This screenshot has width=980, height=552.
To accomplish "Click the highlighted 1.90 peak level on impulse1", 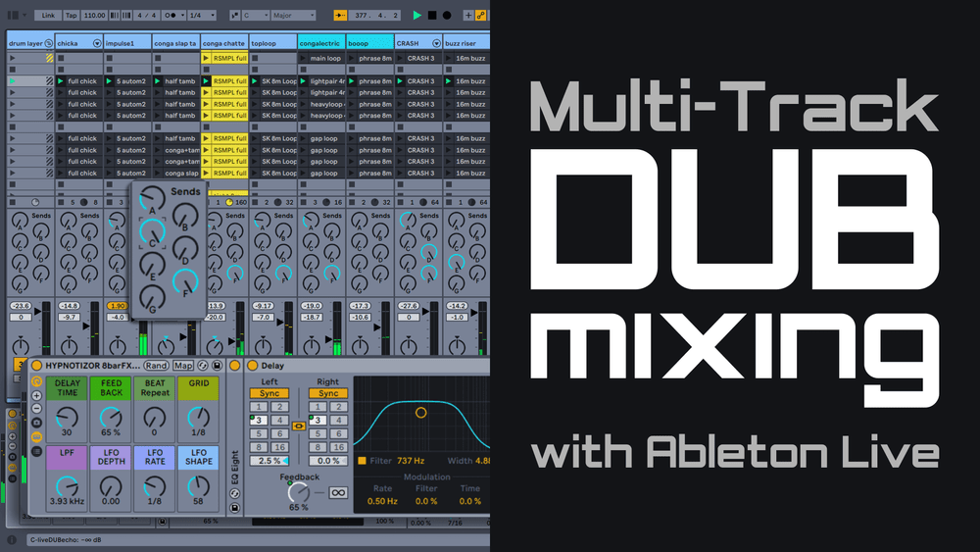I will 117,306.
